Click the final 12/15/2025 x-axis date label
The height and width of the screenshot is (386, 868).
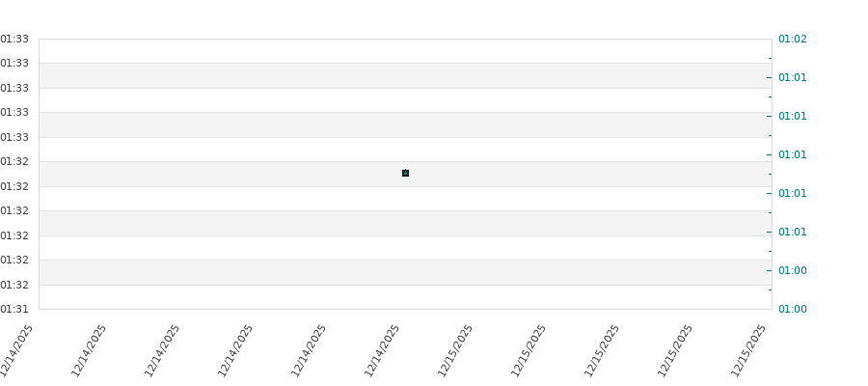[x=750, y=349]
